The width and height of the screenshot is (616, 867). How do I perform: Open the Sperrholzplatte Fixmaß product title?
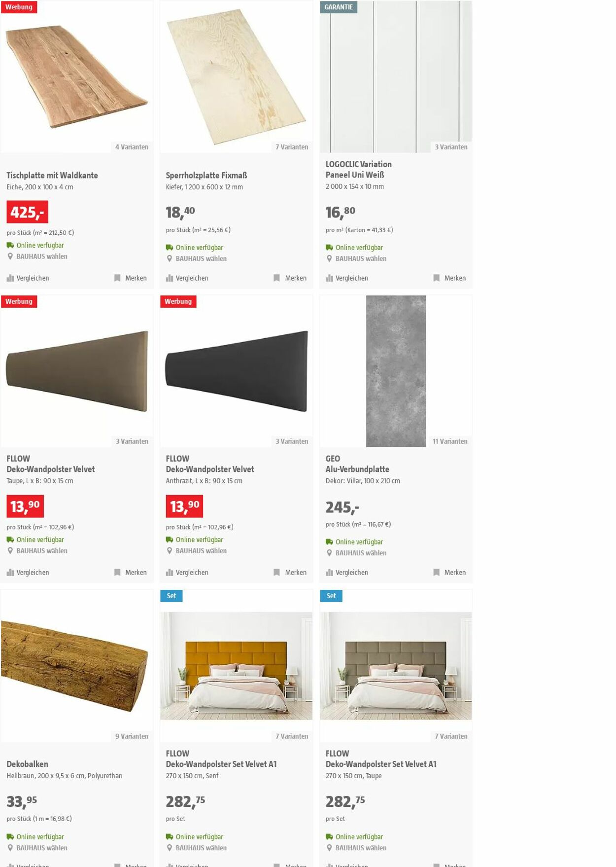(206, 176)
